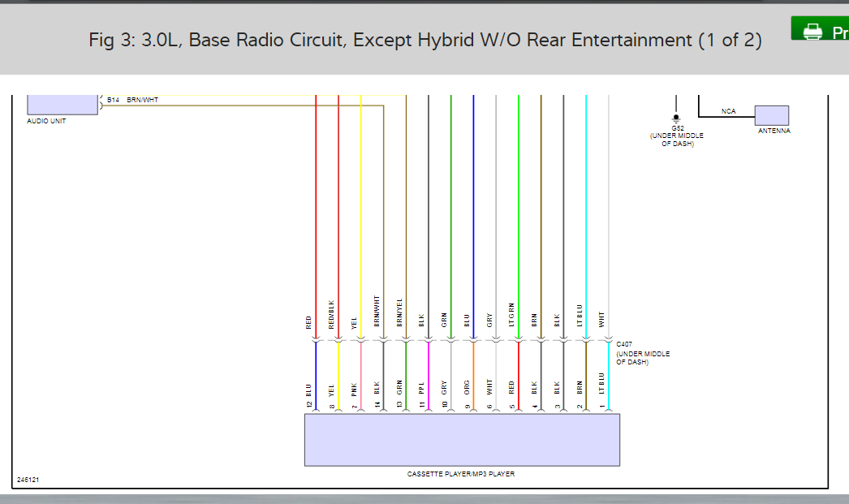Click the UNDER MIDDLE OF DASH text under C407
The width and height of the screenshot is (849, 504).
(x=643, y=358)
